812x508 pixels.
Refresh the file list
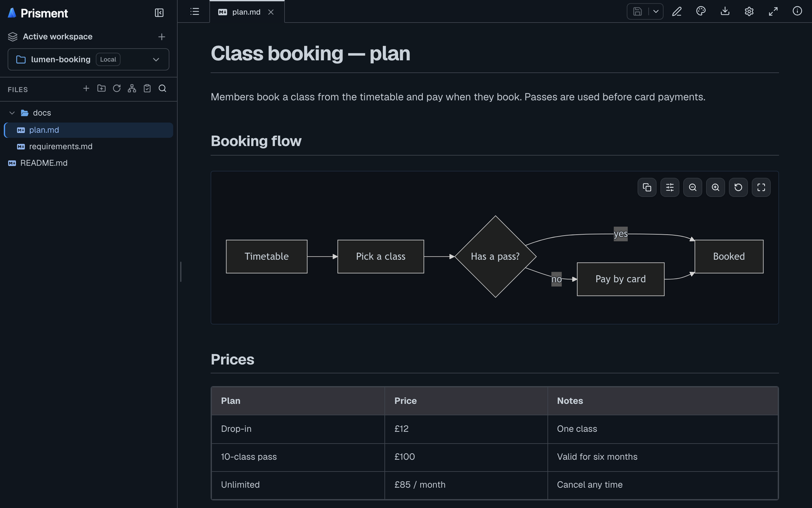point(117,88)
